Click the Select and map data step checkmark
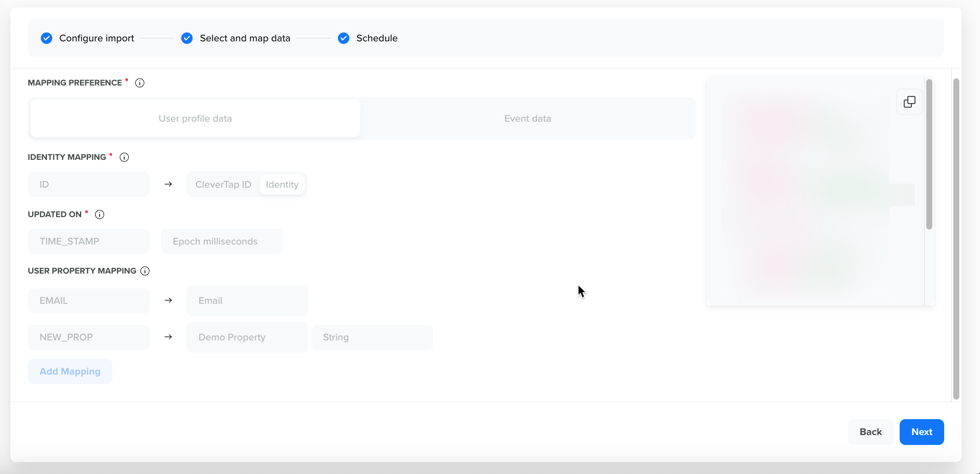This screenshot has height=474, width=980. coord(187,38)
